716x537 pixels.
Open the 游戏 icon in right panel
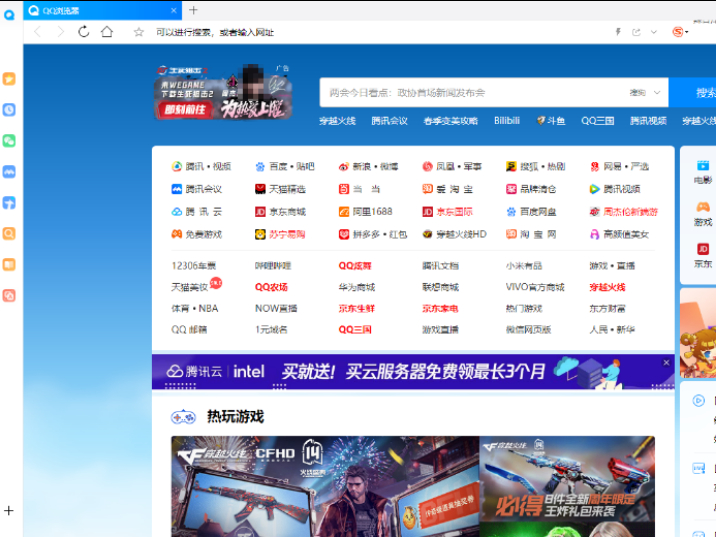point(703,214)
